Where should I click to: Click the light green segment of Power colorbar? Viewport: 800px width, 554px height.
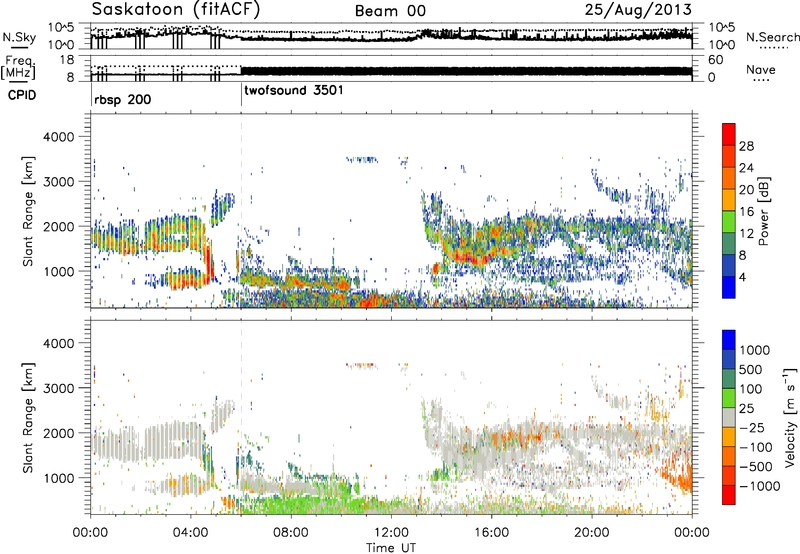[x=729, y=221]
